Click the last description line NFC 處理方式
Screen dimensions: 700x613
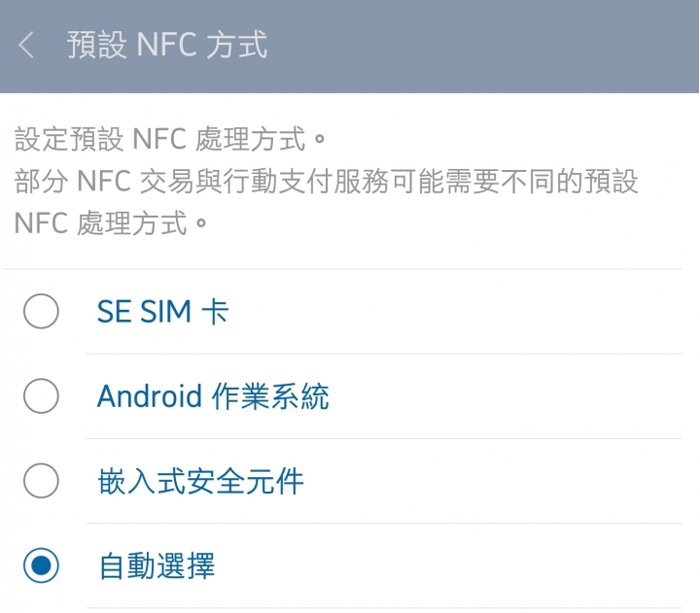point(112,223)
